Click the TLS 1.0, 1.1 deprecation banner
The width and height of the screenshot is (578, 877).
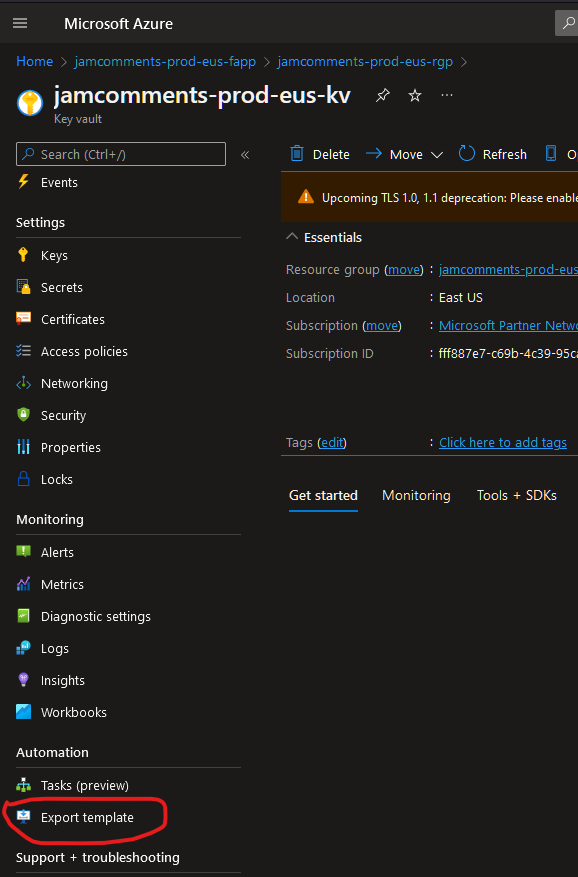pos(430,197)
